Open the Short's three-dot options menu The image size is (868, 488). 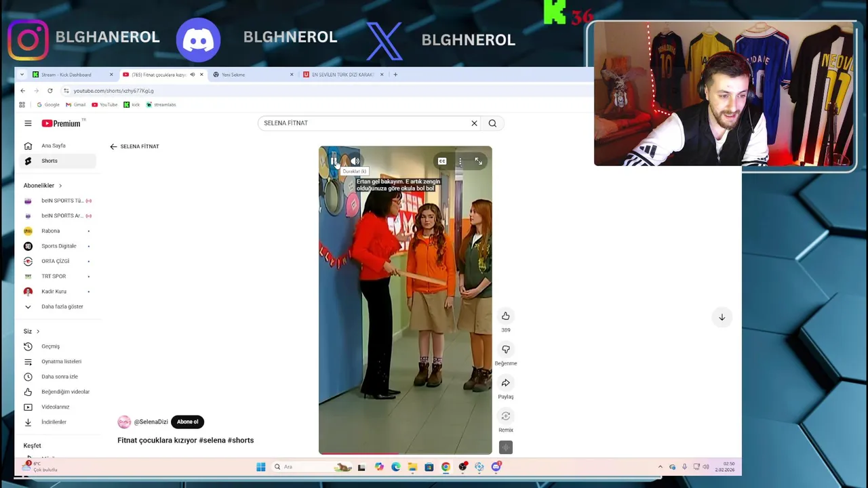pos(460,161)
